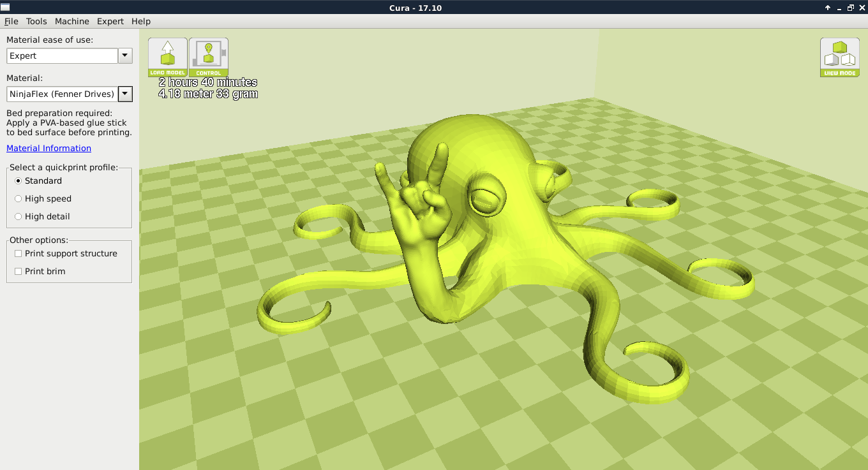Image resolution: width=868 pixels, height=470 pixels.
Task: Enable the Print brim option
Action: pyautogui.click(x=19, y=272)
